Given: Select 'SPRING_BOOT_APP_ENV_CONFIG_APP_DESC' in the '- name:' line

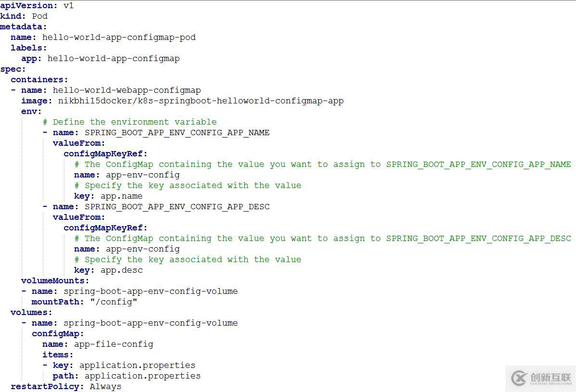Looking at the screenshot, I should (x=177, y=207).
